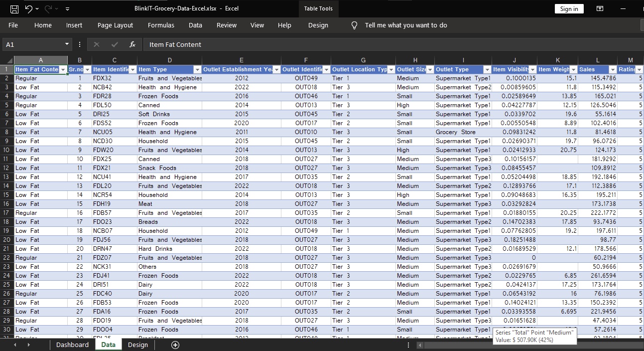Viewport: 644px width, 351px height.
Task: Open filter dropdown for Outlet Type column
Action: [x=487, y=70]
